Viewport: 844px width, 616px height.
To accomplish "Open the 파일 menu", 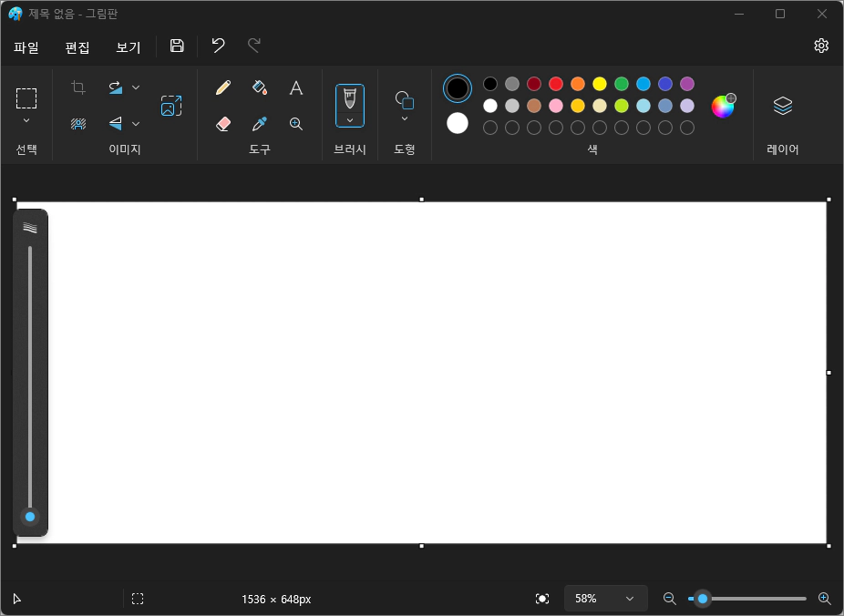I will click(26, 46).
